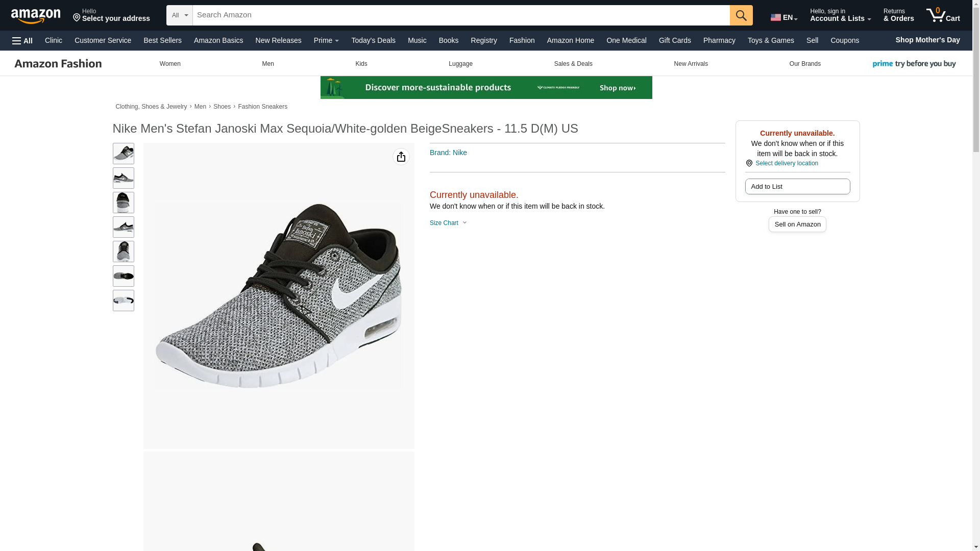Select the last shoe thumbnail image

[x=123, y=300]
